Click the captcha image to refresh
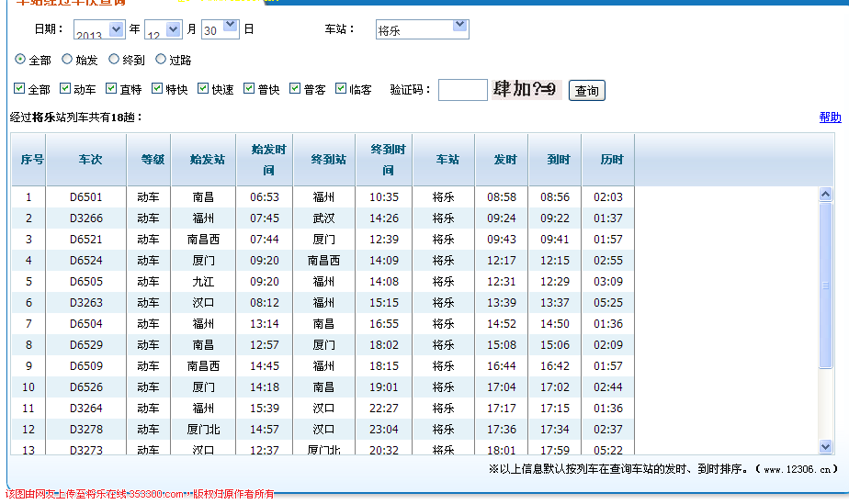The image size is (849, 504). tap(526, 89)
